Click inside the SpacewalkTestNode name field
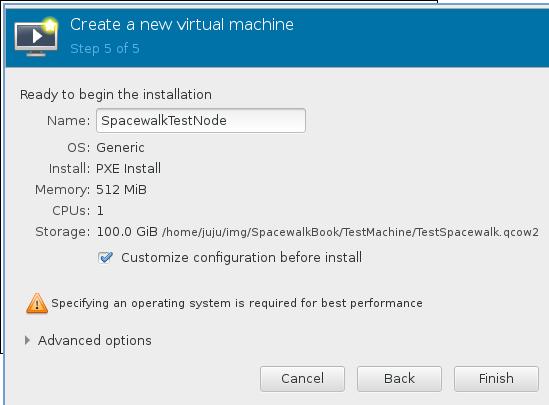549x405 pixels. tap(201, 120)
